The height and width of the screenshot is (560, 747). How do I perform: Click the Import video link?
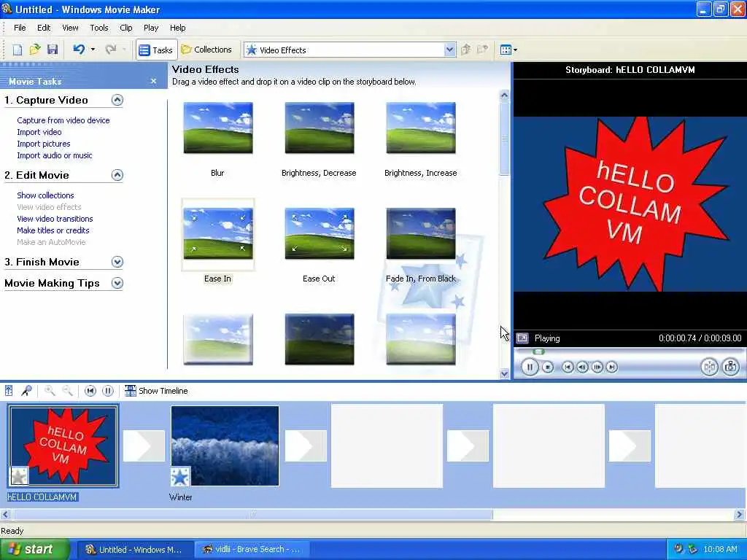(39, 132)
